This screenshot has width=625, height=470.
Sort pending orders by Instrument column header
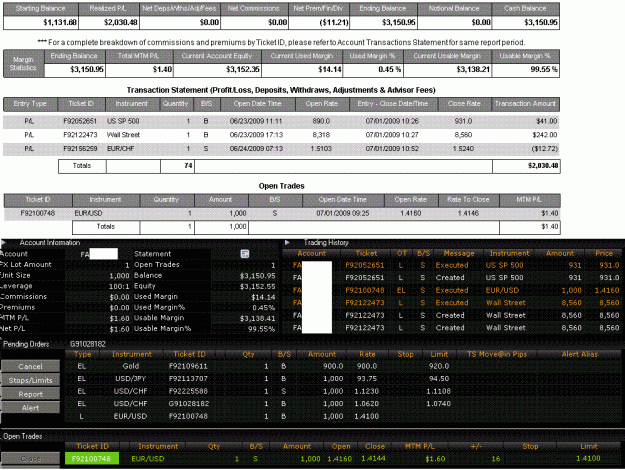[132, 354]
